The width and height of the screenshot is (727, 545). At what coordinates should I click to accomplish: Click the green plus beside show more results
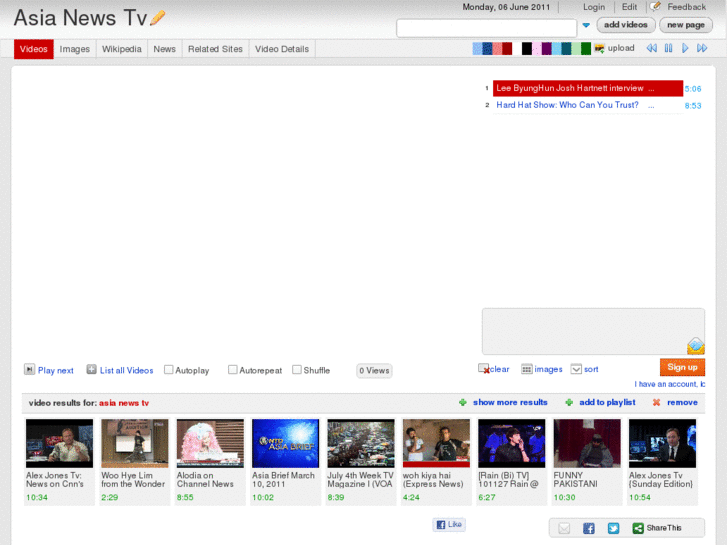pyautogui.click(x=462, y=402)
